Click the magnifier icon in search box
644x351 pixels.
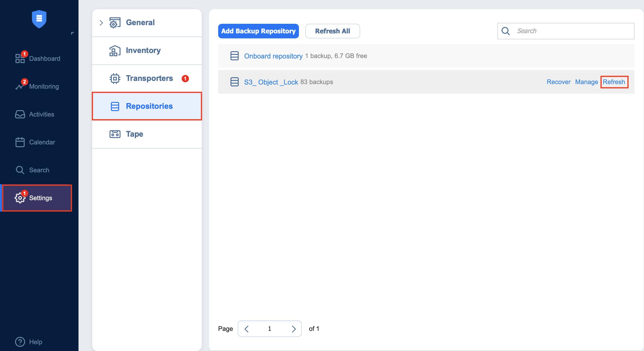click(x=505, y=31)
